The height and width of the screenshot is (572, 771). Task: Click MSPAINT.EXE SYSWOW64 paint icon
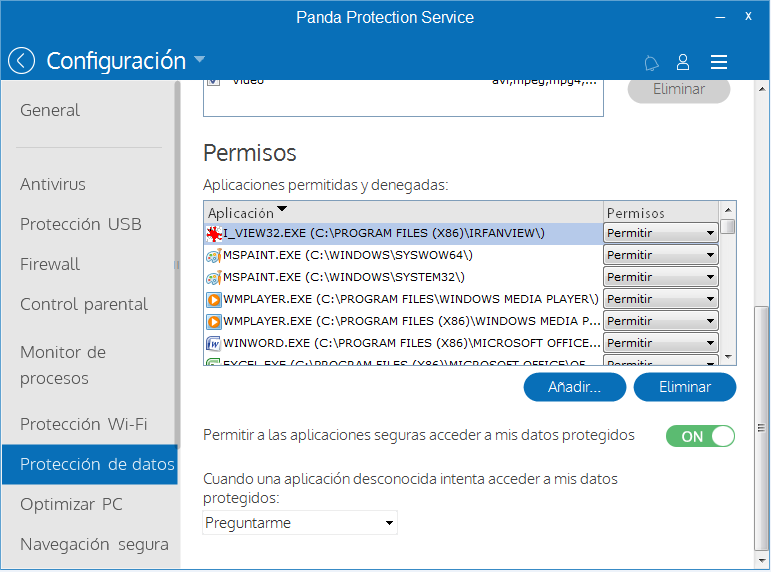click(x=213, y=255)
